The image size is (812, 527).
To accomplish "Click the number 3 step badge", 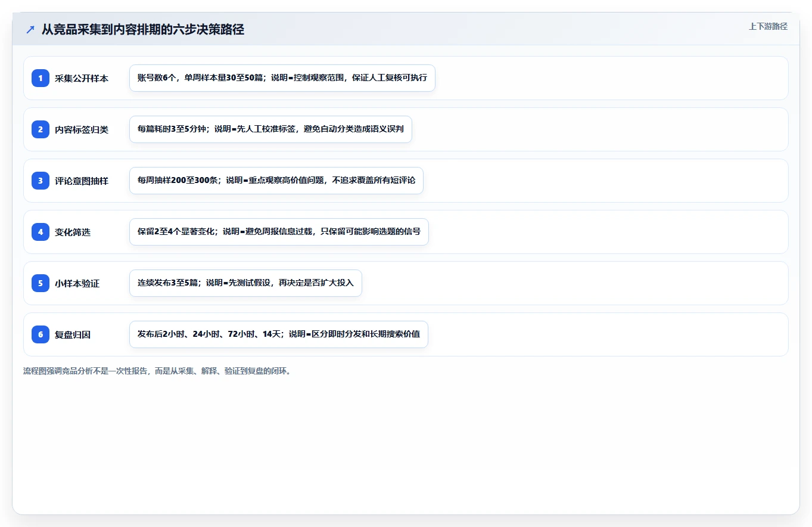I will [x=41, y=181].
